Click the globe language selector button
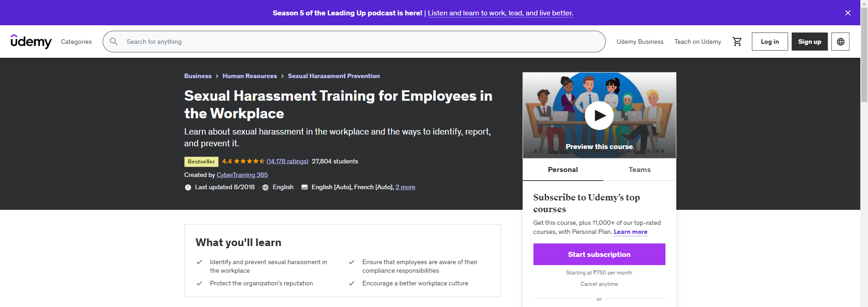This screenshot has height=307, width=868. [840, 42]
